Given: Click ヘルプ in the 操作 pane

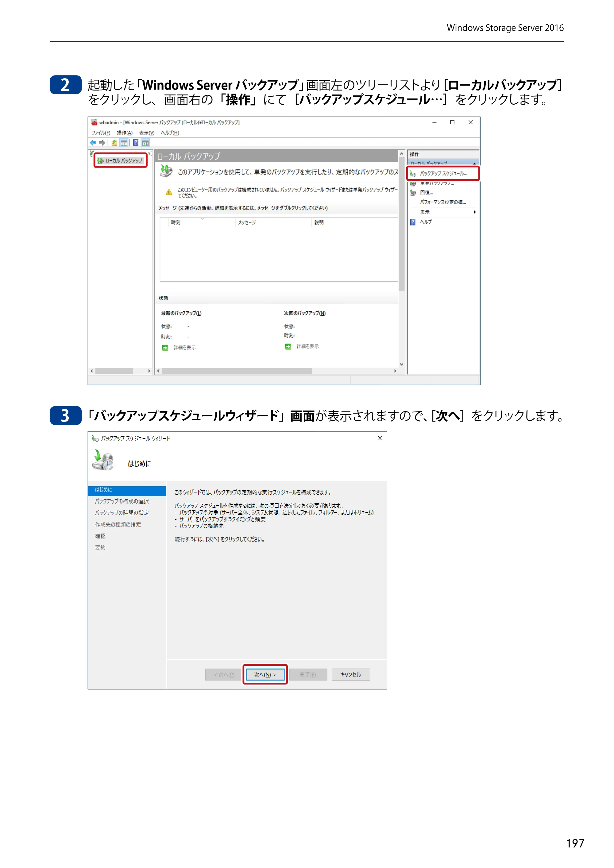Looking at the screenshot, I should click(x=426, y=222).
